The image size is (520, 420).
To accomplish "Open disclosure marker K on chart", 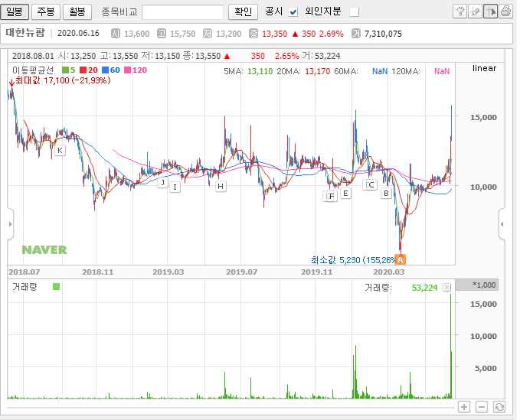I will [60, 151].
